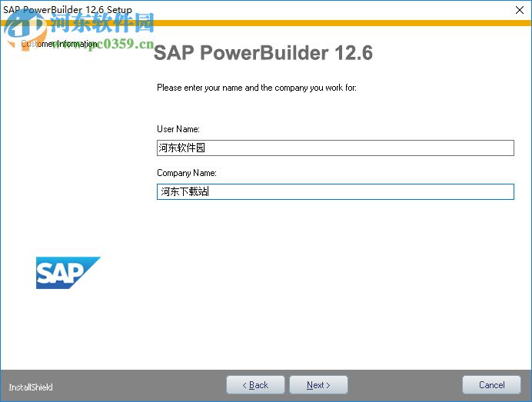532x402 pixels.
Task: Click the SAP PowerBuilder 12.6 heading
Action: 263,53
